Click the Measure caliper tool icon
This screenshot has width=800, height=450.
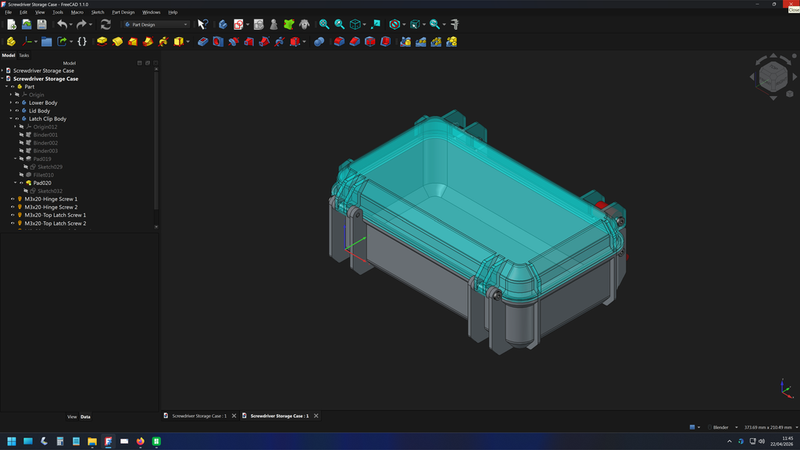[x=455, y=24]
